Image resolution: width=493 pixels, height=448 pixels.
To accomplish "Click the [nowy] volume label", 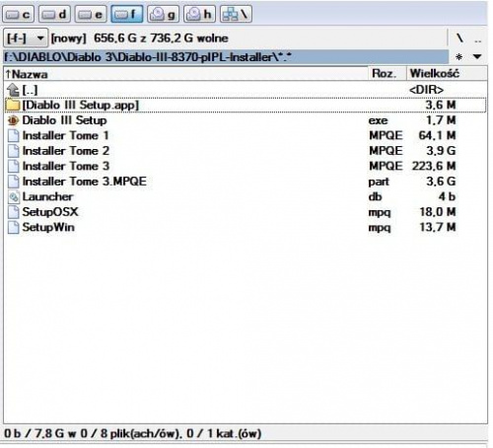I will pyautogui.click(x=68, y=38).
